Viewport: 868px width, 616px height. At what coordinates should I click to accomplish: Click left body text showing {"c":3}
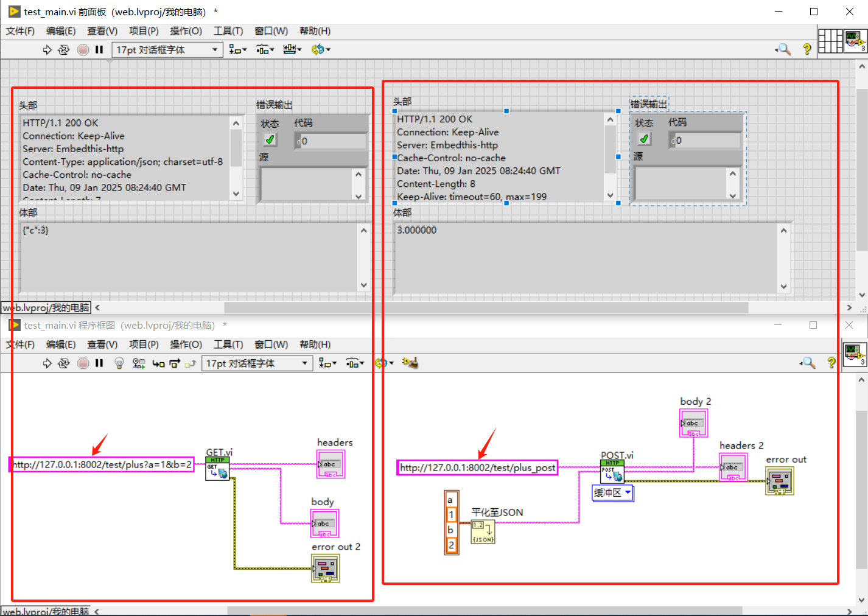36,231
